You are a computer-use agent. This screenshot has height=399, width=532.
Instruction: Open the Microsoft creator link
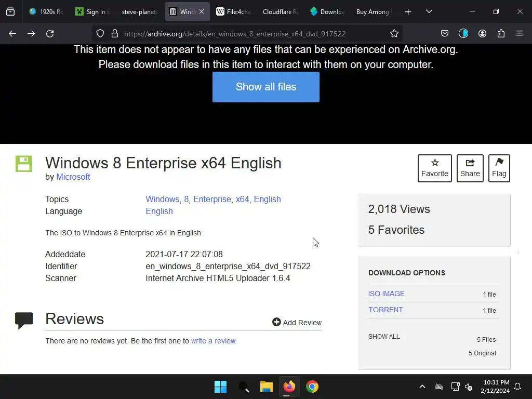click(73, 177)
